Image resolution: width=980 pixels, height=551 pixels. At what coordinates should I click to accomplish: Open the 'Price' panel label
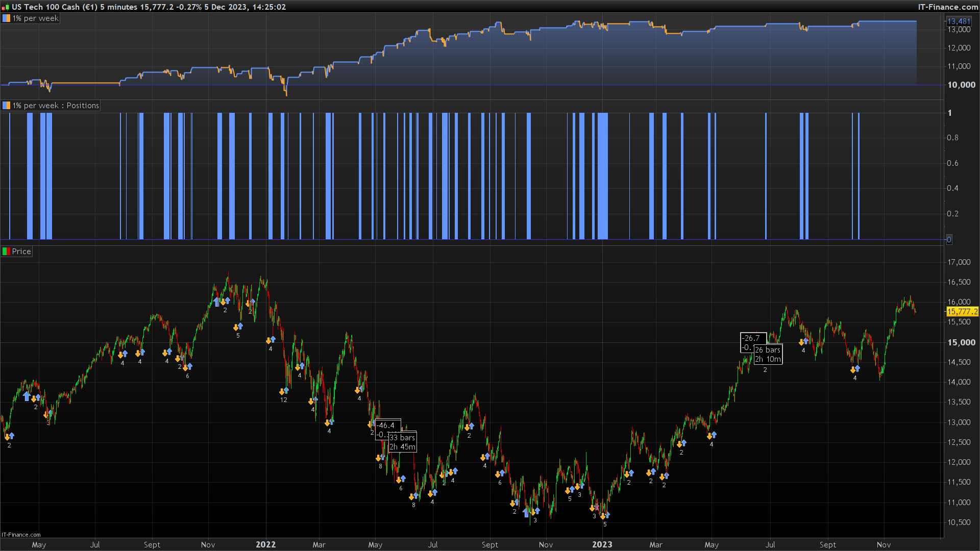[21, 252]
